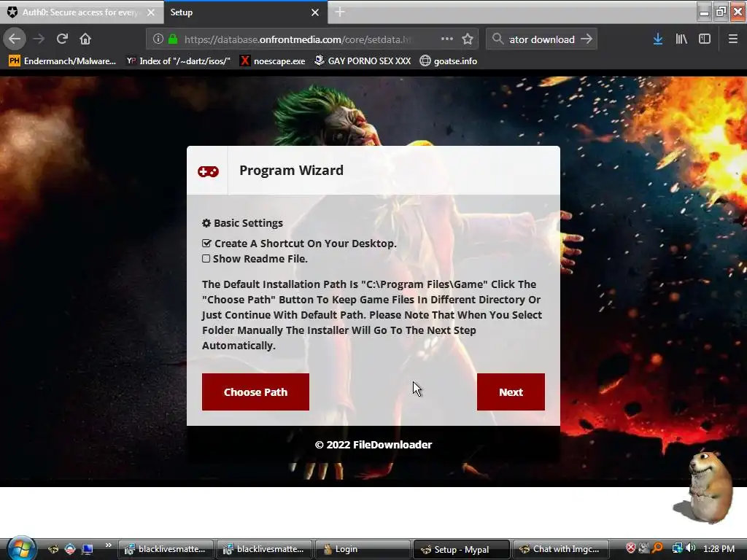
Task: Expand the quick launch chevron
Action: 108,545
